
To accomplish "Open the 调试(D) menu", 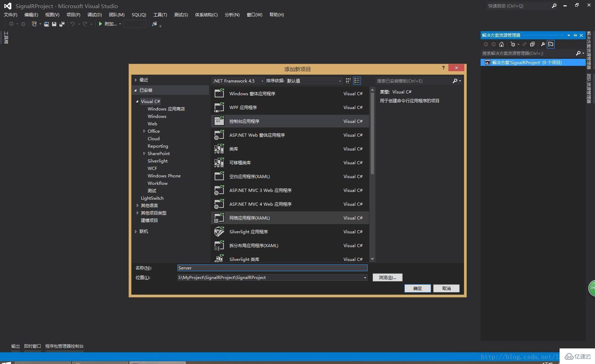I will click(95, 15).
